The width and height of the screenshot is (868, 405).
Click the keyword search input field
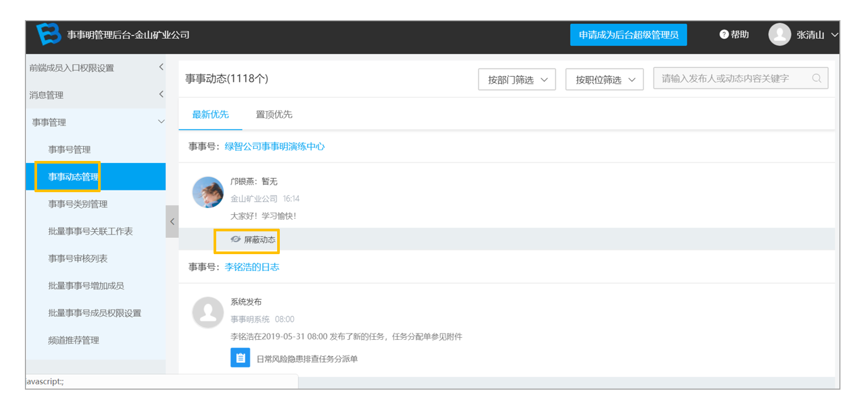click(741, 78)
